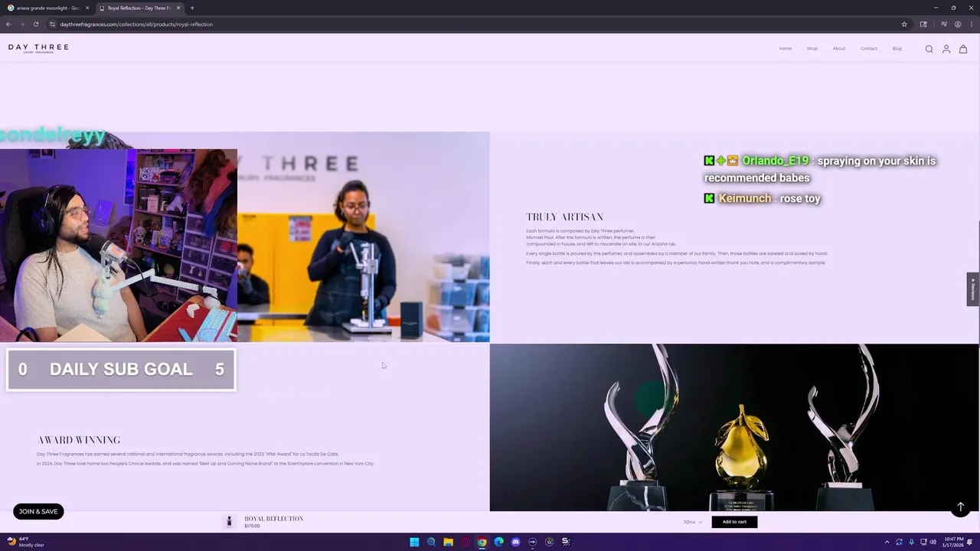Reload the page with the refresh icon
Viewport: 980px width, 551px height.
click(x=36, y=24)
